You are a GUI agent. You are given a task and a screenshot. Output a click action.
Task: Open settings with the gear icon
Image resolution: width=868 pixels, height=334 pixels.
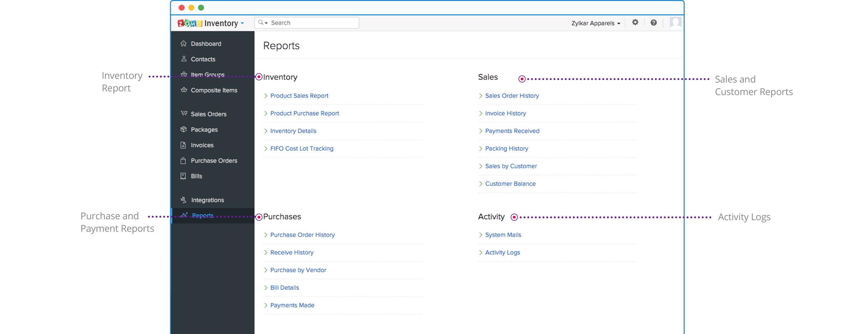pos(636,23)
